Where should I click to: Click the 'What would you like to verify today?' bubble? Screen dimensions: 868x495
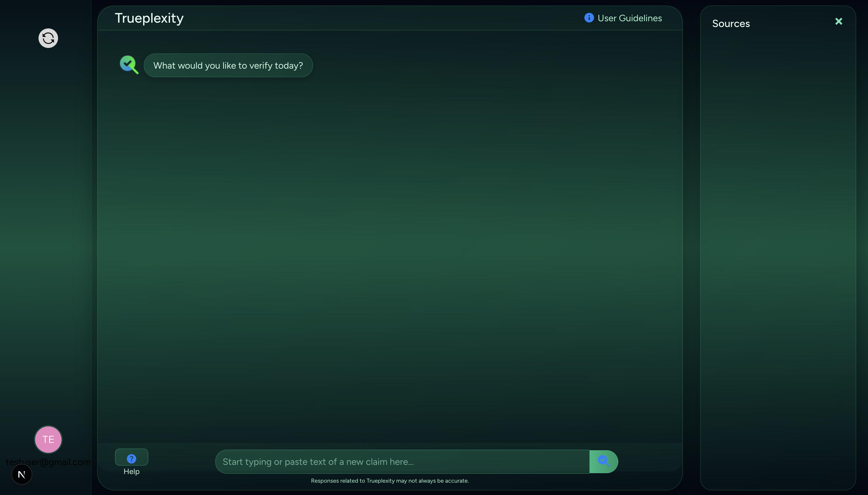228,65
